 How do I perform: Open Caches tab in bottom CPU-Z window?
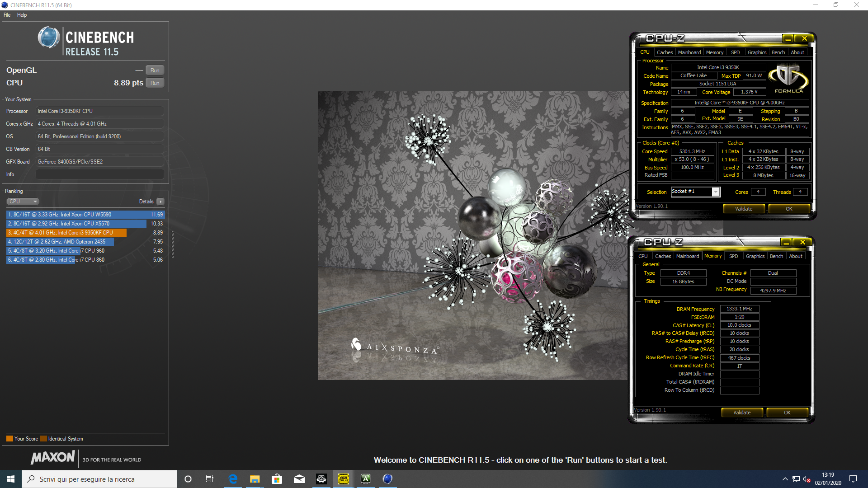coord(663,256)
